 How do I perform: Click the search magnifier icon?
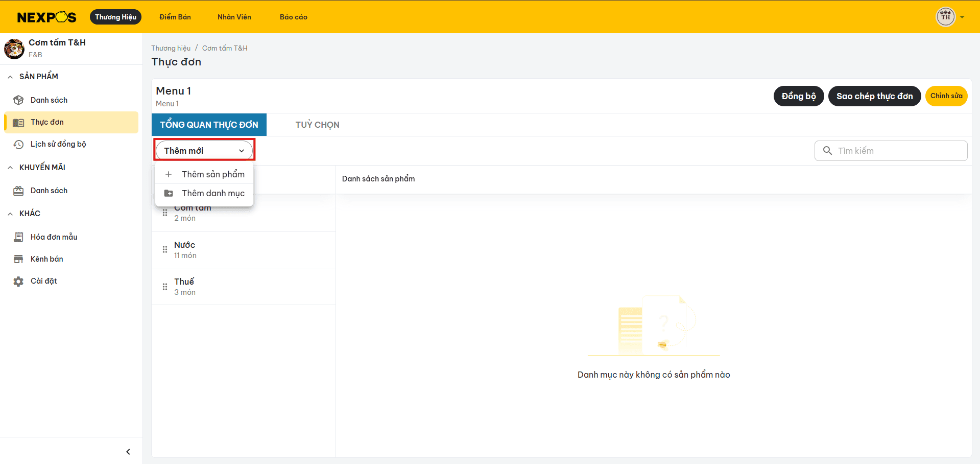[828, 150]
